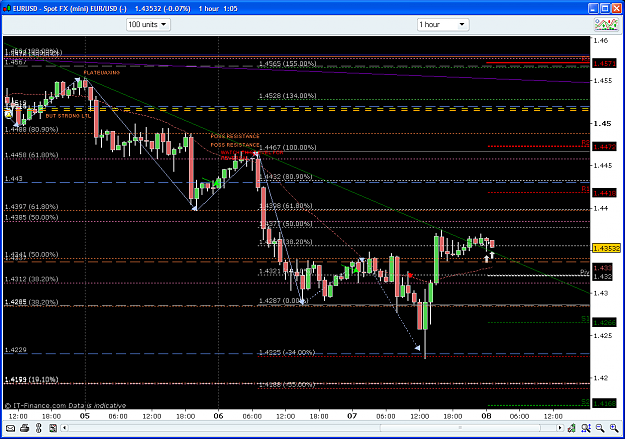The height and width of the screenshot is (439, 625).
Task: Click scrollbar left arrow button
Action: 65,428
